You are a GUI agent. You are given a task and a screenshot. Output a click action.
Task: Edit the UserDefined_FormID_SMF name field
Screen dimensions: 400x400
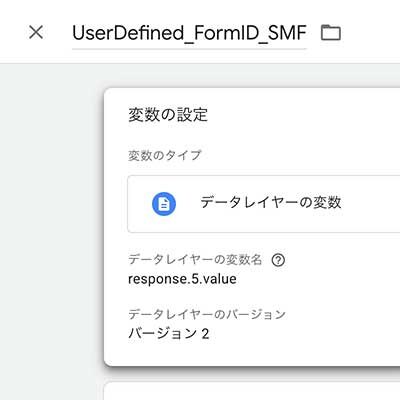click(189, 33)
